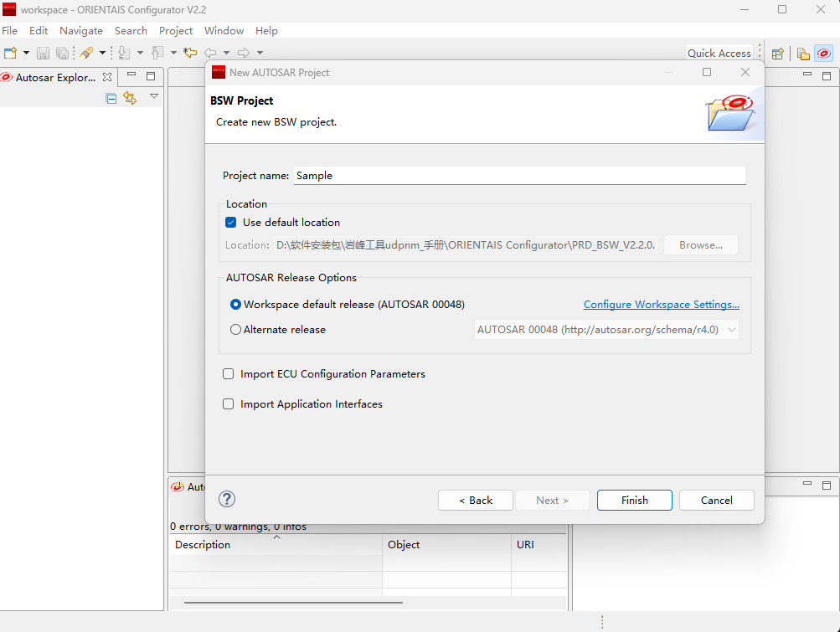Open the AUTOSAR 00048 release combo box
Viewport: 840px width, 632px height.
click(x=606, y=330)
